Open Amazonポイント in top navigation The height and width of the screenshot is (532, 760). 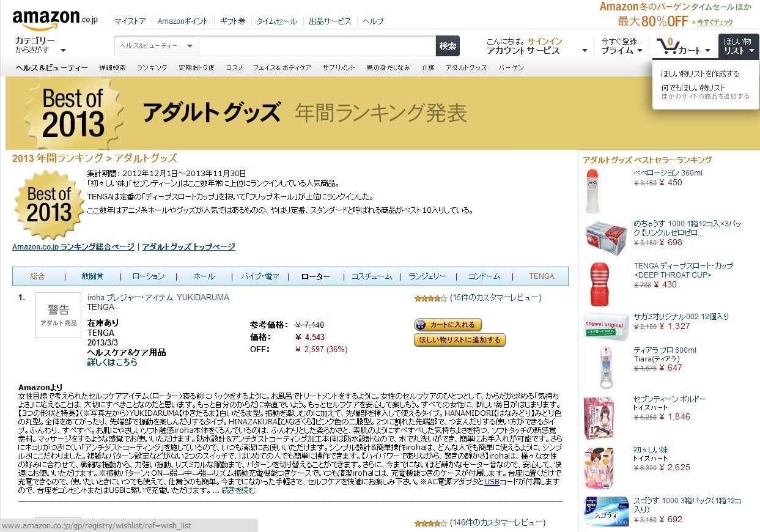point(183,21)
